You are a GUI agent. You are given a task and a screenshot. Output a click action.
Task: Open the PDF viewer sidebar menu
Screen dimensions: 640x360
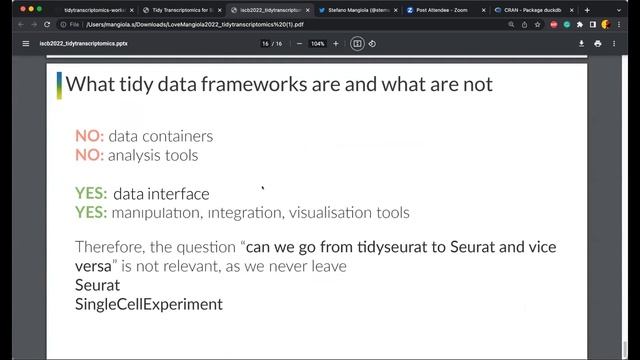pyautogui.click(x=26, y=43)
